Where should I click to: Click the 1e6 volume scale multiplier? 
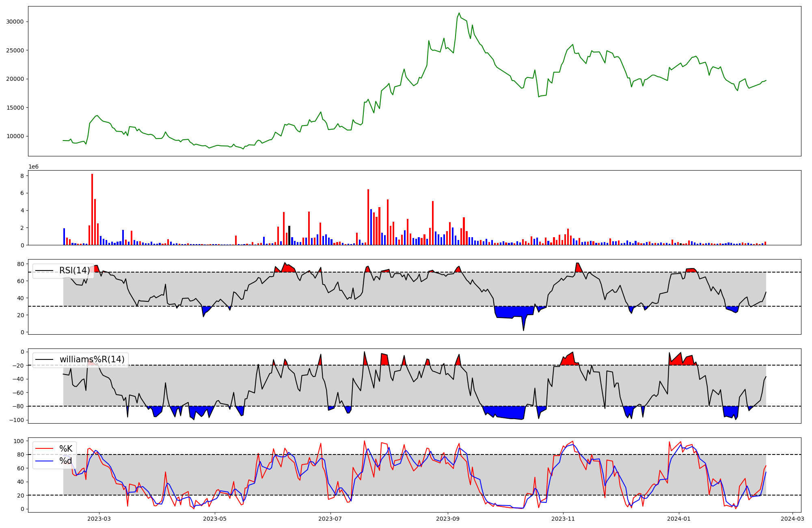[33, 167]
